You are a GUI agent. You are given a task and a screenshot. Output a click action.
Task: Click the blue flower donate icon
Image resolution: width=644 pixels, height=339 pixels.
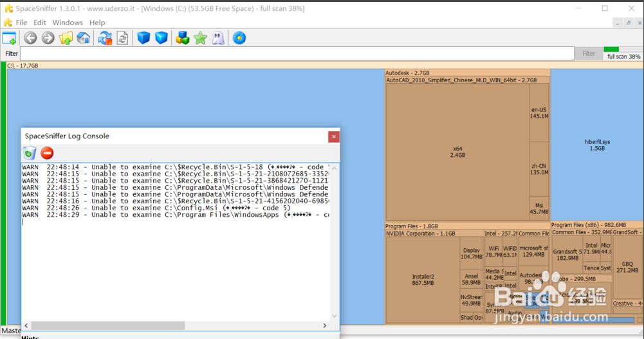pos(239,38)
